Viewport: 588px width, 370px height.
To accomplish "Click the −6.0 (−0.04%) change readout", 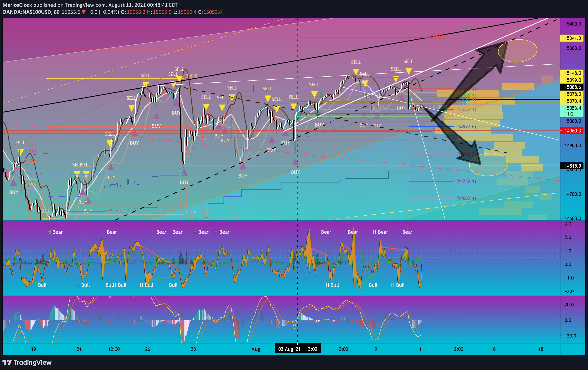I will point(103,12).
